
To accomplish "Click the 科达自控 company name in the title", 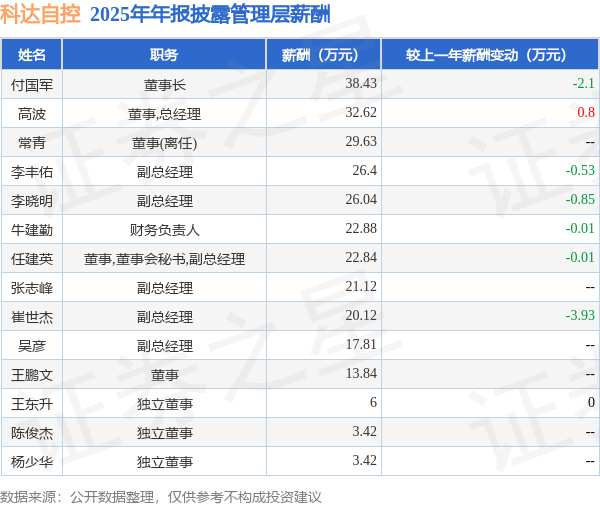I will point(40,14).
